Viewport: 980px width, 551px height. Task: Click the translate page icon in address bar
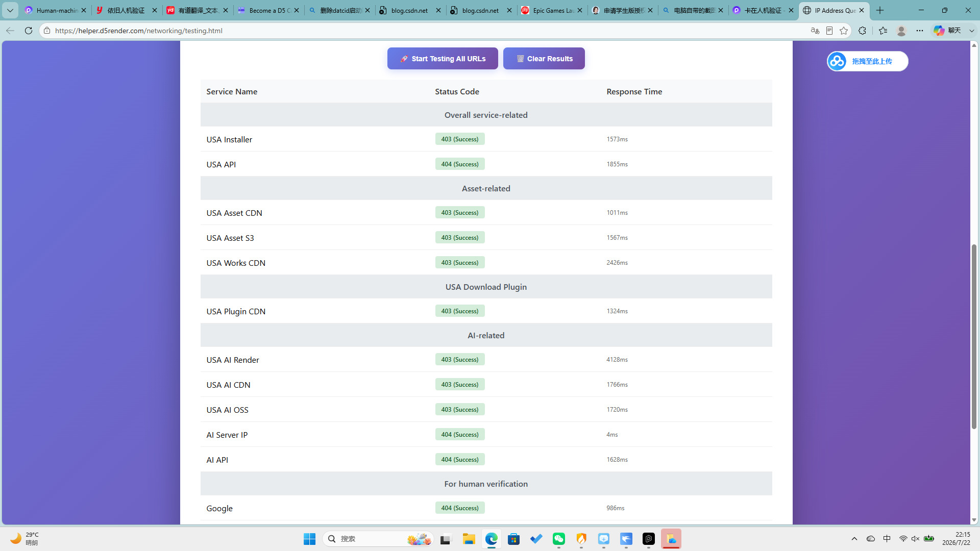tap(815, 31)
